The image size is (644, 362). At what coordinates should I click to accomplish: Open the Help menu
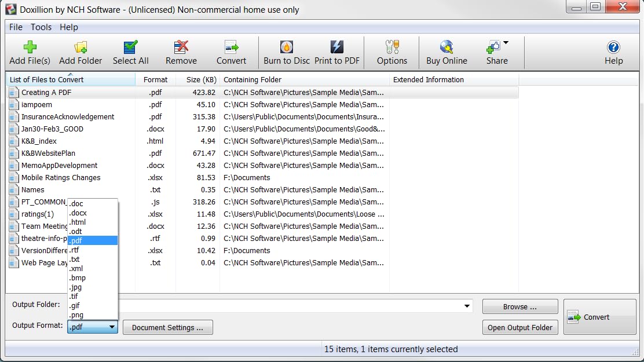pos(68,27)
